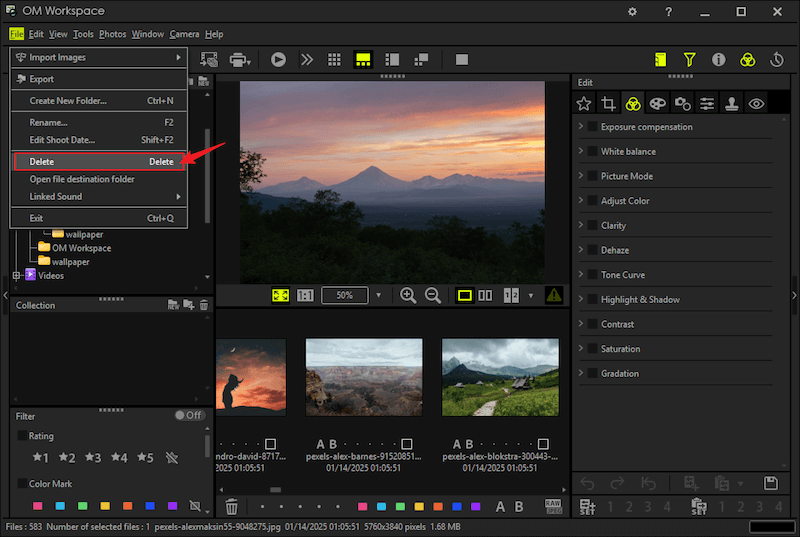Viewport: 800px width, 537px height.
Task: Open the Photos menu
Action: tap(112, 34)
